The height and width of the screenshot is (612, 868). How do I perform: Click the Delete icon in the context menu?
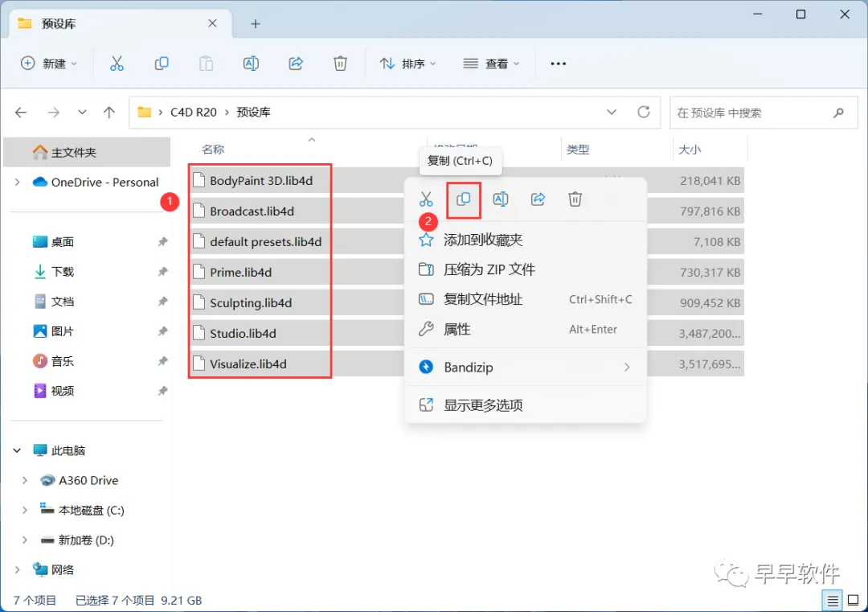(x=575, y=199)
